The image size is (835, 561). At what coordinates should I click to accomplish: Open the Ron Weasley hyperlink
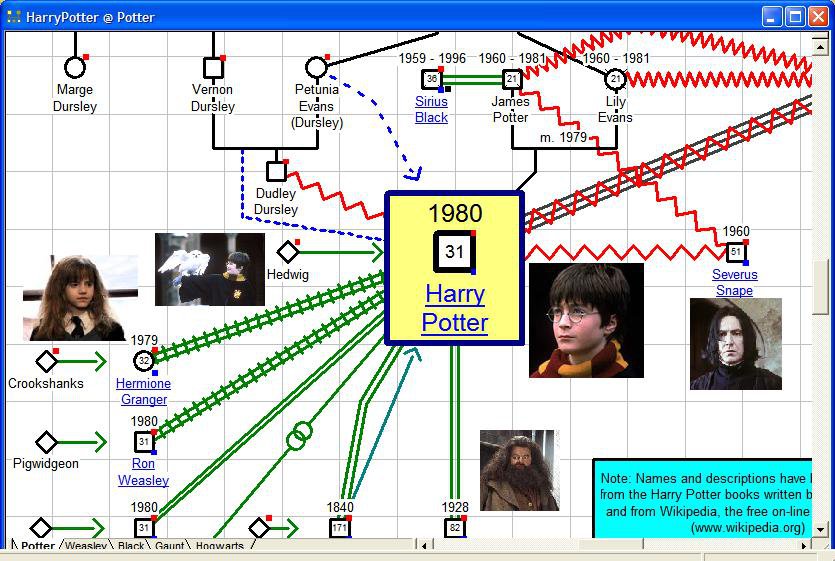143,471
